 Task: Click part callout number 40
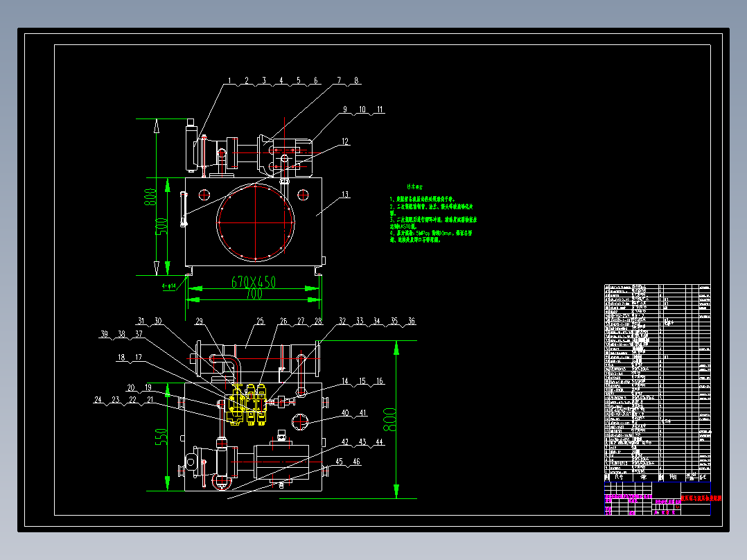345,413
